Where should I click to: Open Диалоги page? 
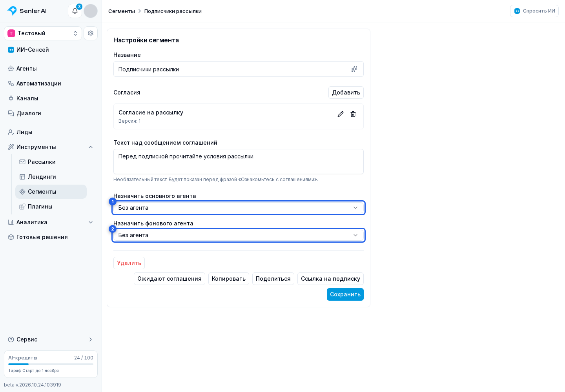[x=51, y=113]
